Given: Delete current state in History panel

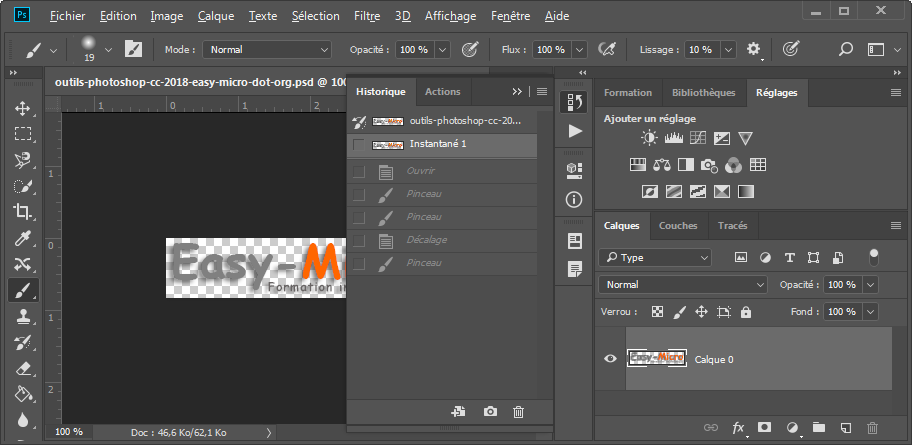Looking at the screenshot, I should point(518,412).
